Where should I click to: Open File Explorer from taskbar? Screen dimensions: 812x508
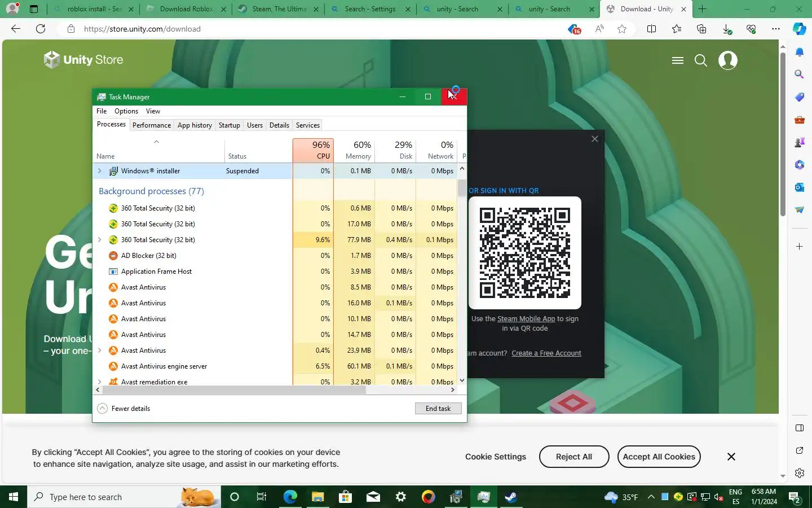pos(317,497)
